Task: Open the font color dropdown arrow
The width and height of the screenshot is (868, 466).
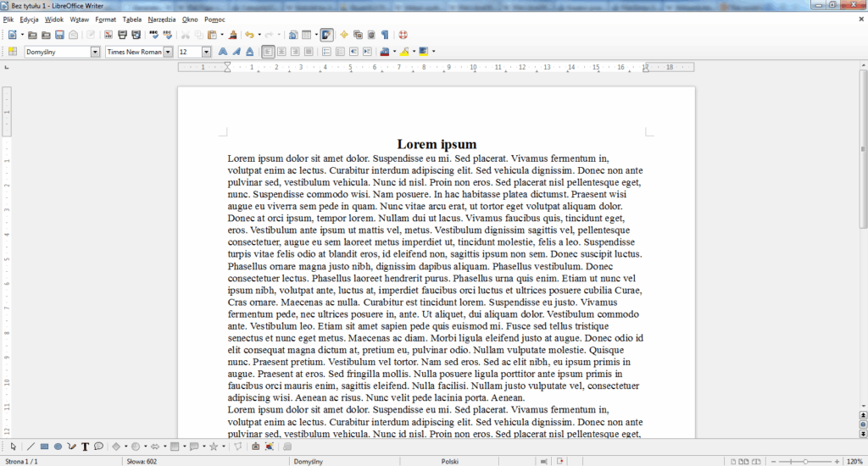Action: click(394, 52)
